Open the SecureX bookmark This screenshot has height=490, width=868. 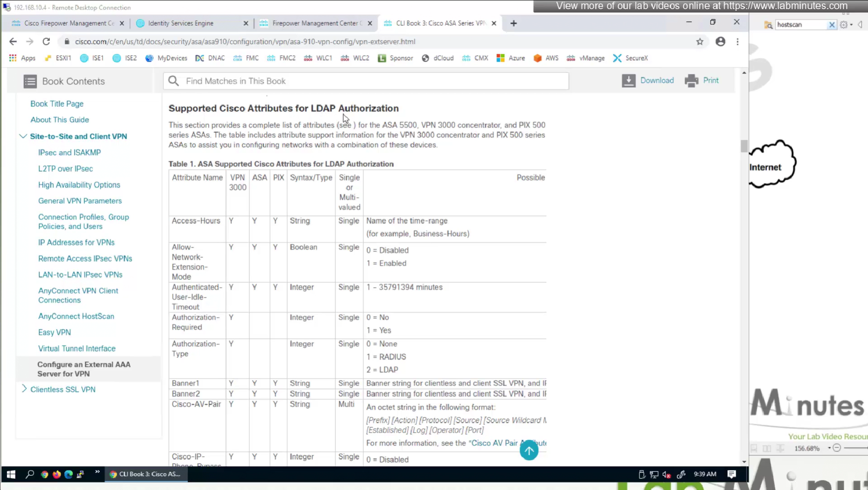pos(630,58)
